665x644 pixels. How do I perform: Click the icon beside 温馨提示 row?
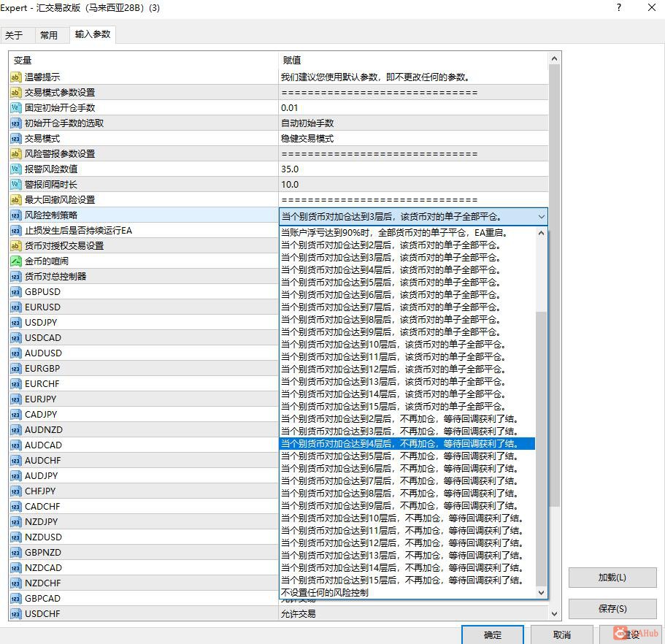pyautogui.click(x=15, y=77)
